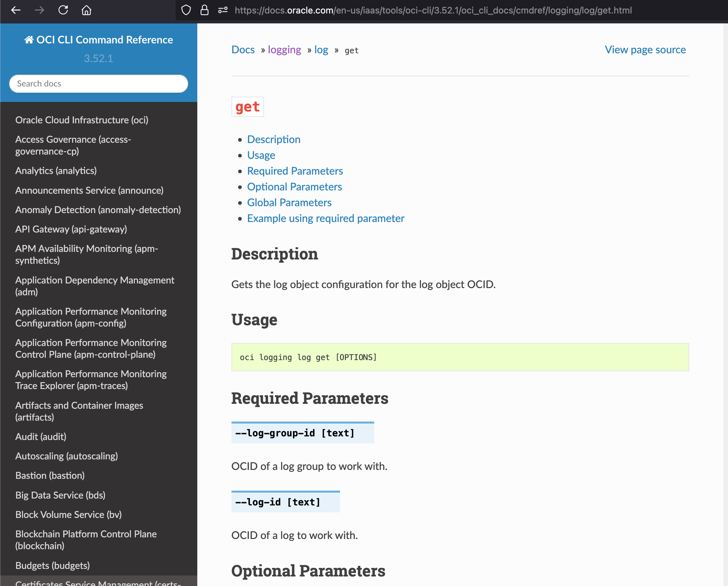The width and height of the screenshot is (728, 586).
Task: Click the Docs breadcrumb link
Action: (x=243, y=50)
